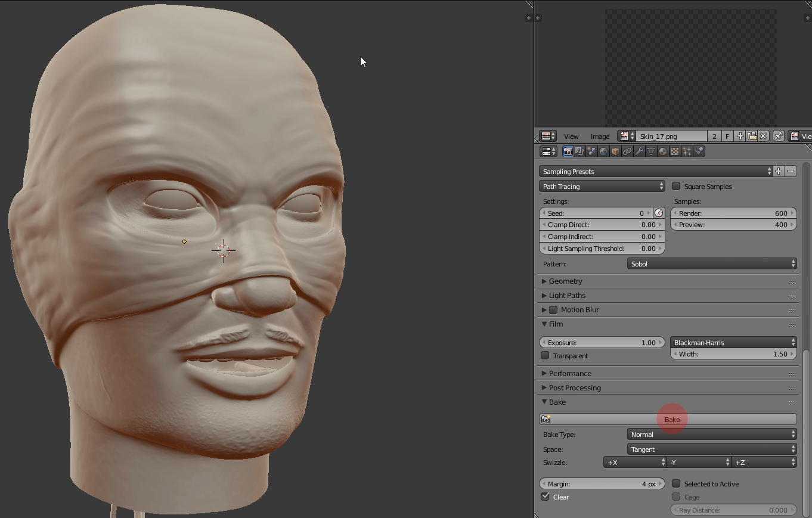The height and width of the screenshot is (518, 812).
Task: Open the Render properties tab (camera icon)
Action: click(x=568, y=152)
